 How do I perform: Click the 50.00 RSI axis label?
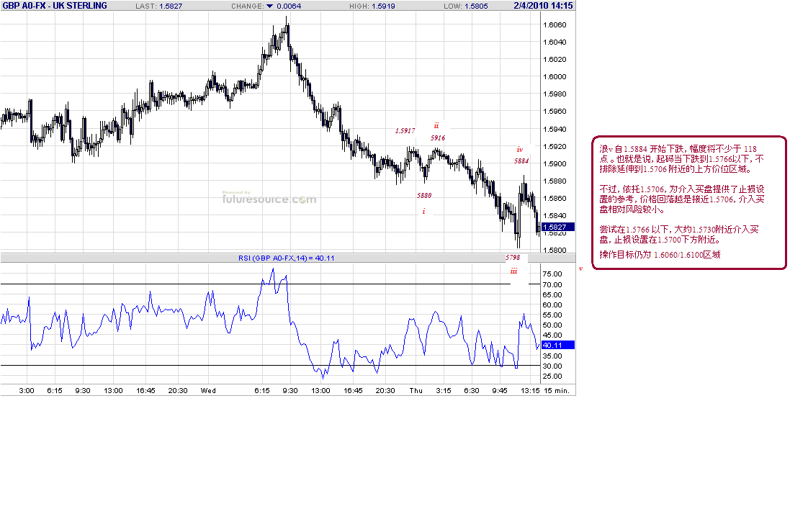point(552,325)
